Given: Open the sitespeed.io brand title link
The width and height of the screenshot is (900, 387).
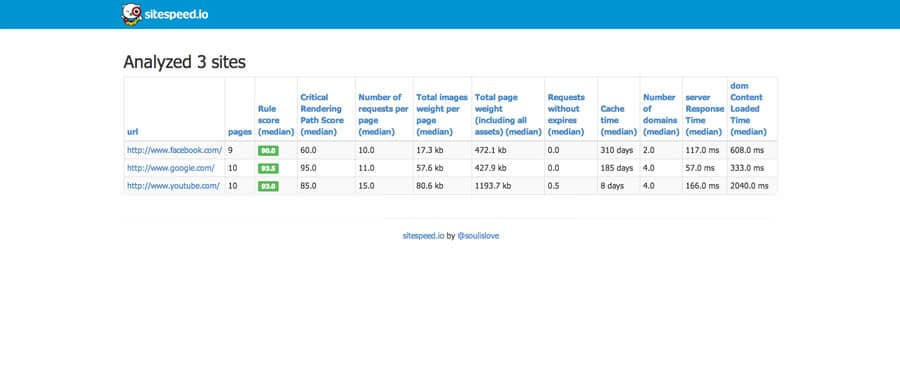Looking at the screenshot, I should coord(176,15).
